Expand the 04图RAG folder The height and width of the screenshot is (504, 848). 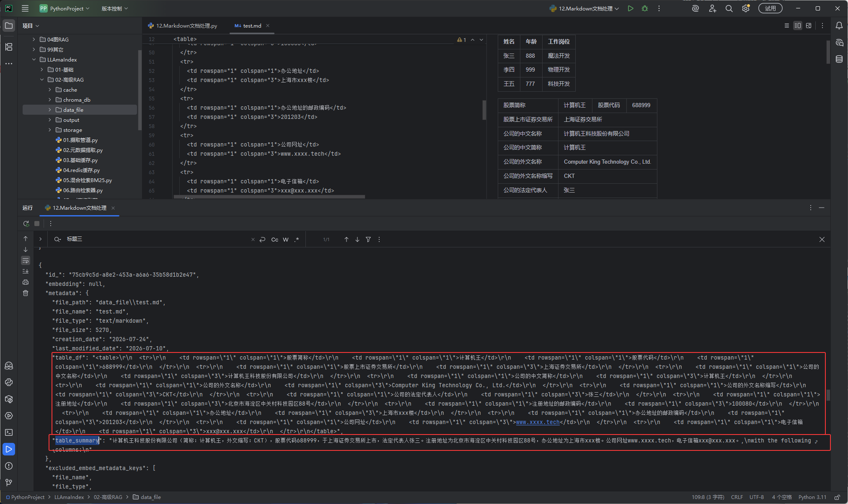pyautogui.click(x=34, y=39)
